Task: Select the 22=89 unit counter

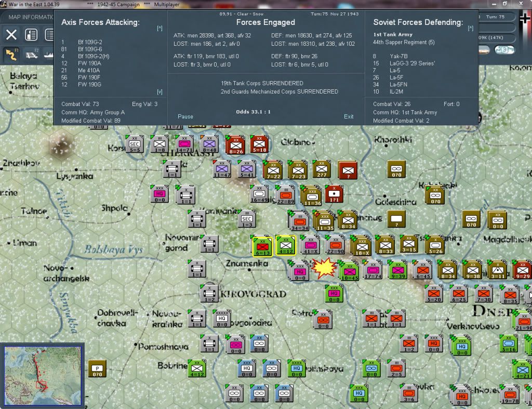Action: 285,195
